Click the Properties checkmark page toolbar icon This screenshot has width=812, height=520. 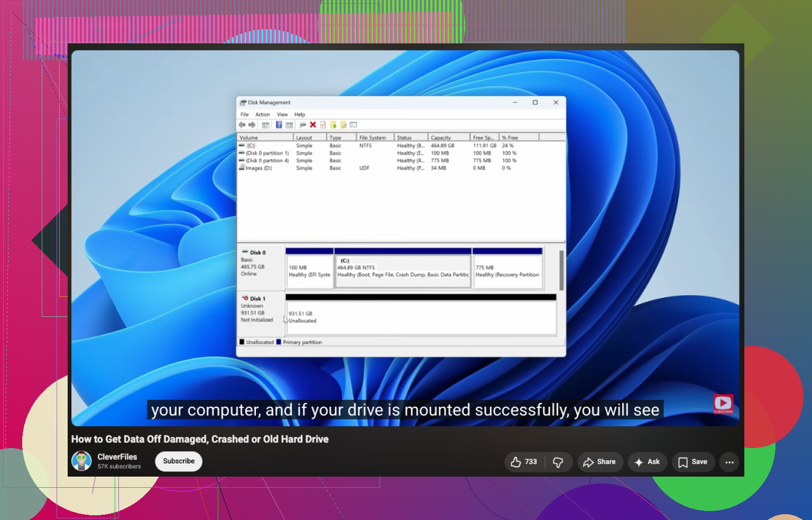point(323,125)
